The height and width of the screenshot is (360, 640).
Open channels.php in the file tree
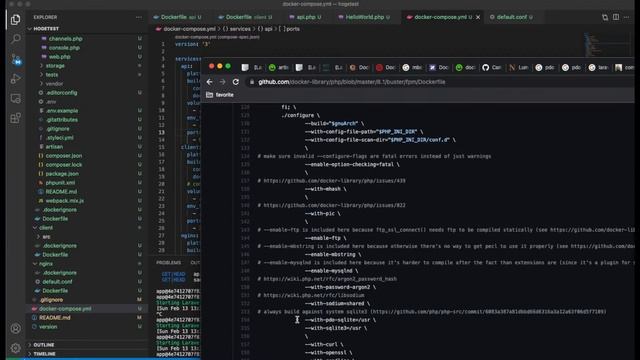65,39
